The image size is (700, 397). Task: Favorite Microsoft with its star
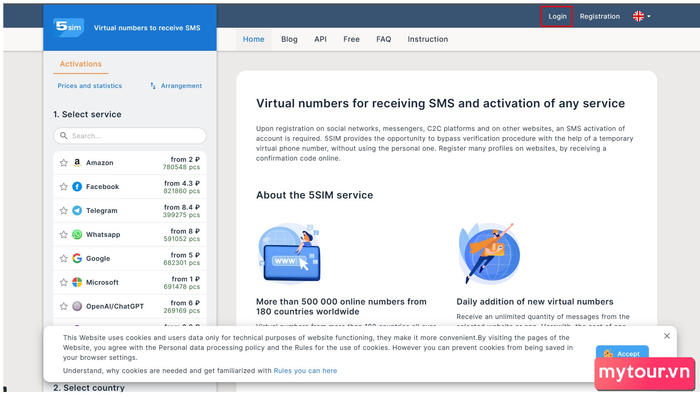coord(63,282)
